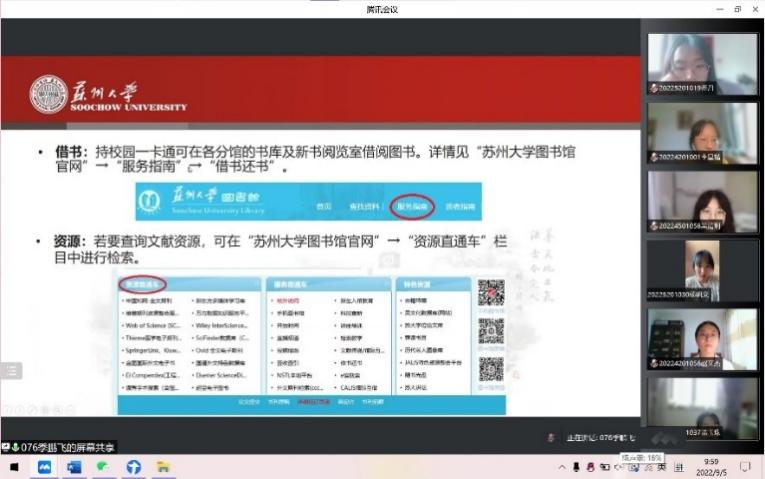The height and width of the screenshot is (479, 765).
Task: Open the blue circular app on taskbar
Action: pos(133,467)
